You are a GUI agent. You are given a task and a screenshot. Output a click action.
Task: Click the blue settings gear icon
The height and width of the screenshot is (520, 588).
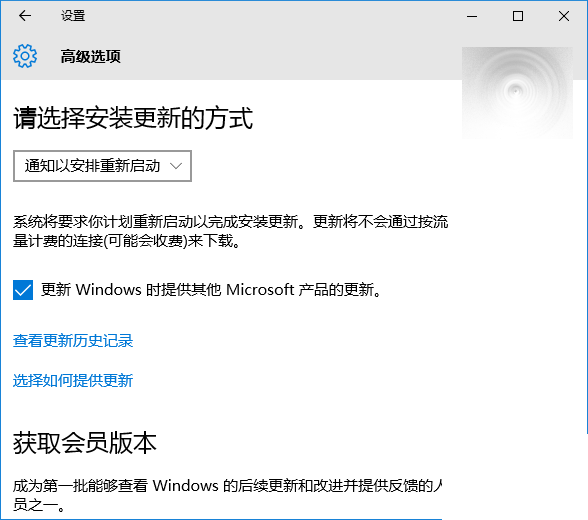tap(25, 56)
